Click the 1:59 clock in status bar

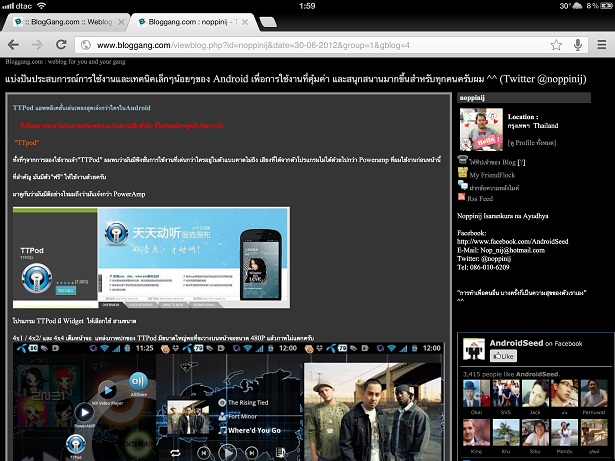pyautogui.click(x=307, y=6)
